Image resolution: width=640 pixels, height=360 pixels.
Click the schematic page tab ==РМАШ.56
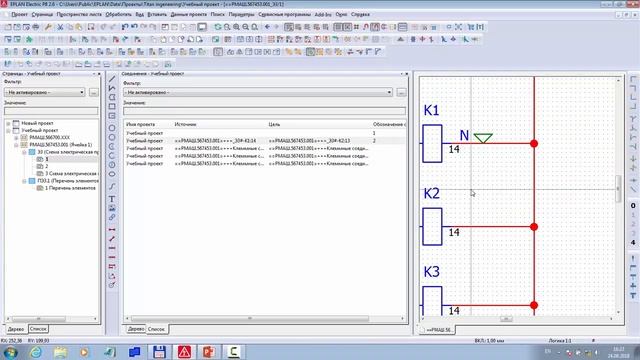coord(437,329)
